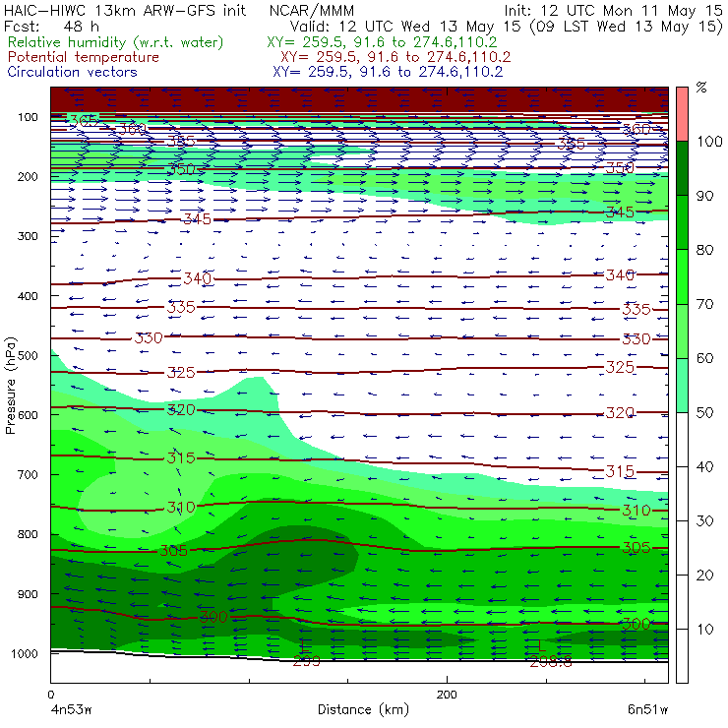728x728 pixels.
Task: Click 'Init: 12 UTC Mon 11 May 15'
Action: (x=613, y=11)
